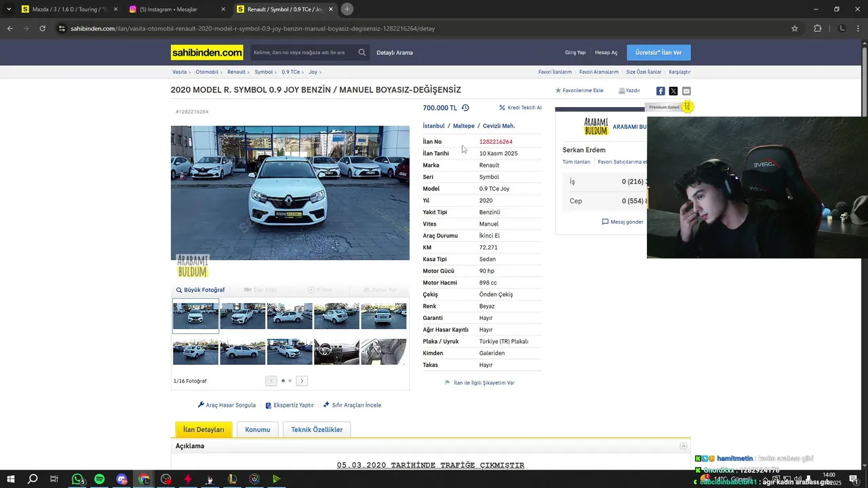This screenshot has width=868, height=488.
Task: Open Spotify from the taskbar
Action: [x=100, y=479]
